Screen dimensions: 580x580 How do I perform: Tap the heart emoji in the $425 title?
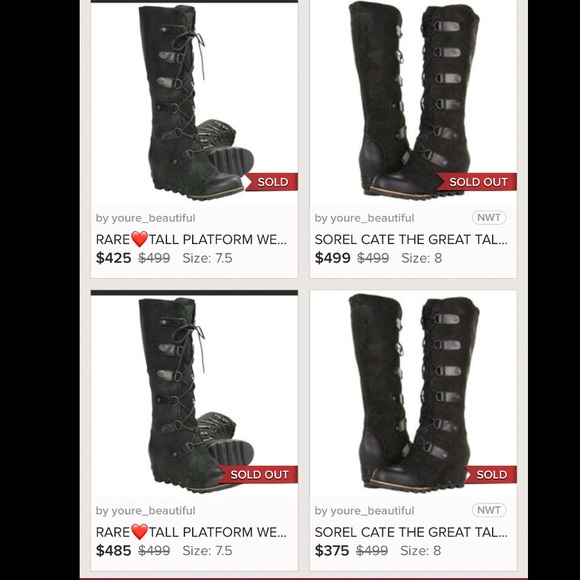(139, 239)
